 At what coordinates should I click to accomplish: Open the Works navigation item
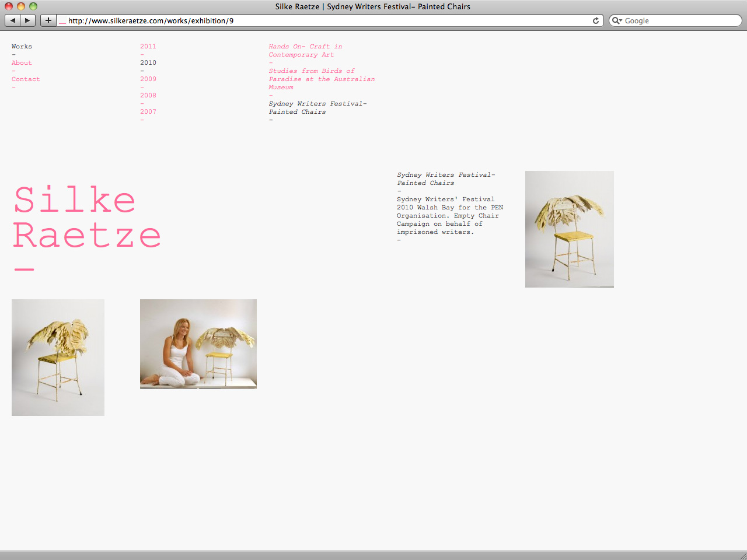click(x=22, y=46)
